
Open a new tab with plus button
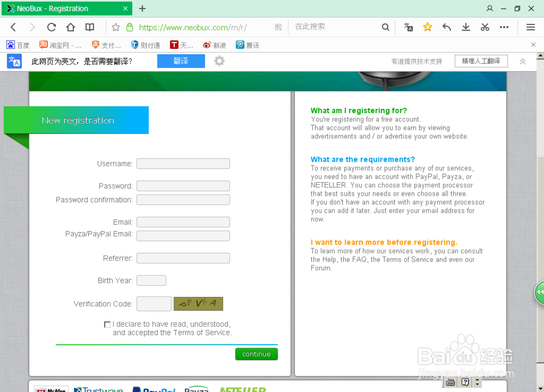142,9
